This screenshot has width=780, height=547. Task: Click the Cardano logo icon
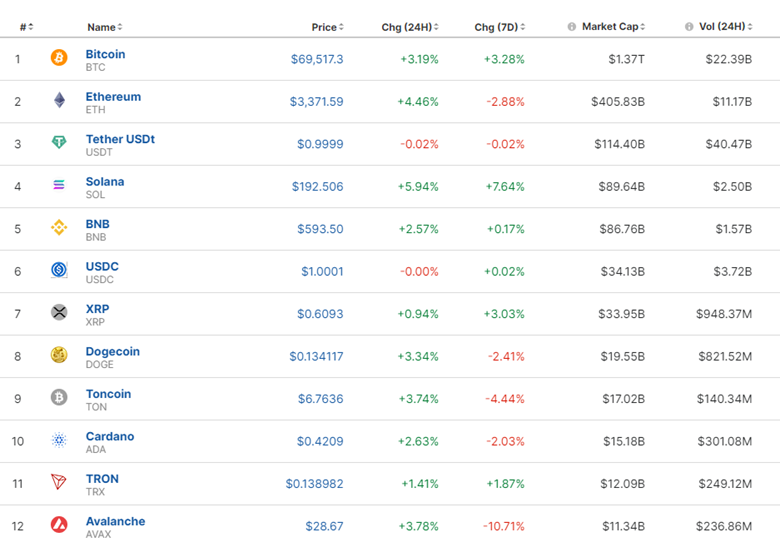(59, 440)
